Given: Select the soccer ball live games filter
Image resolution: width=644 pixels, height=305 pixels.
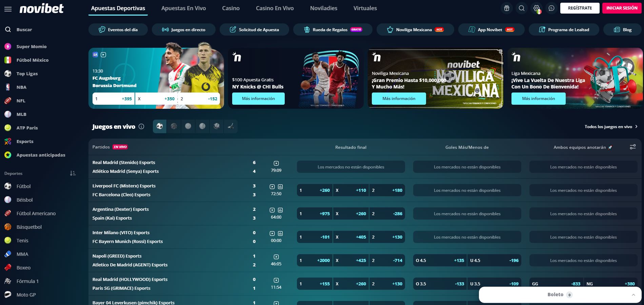Looking at the screenshot, I should (x=160, y=126).
